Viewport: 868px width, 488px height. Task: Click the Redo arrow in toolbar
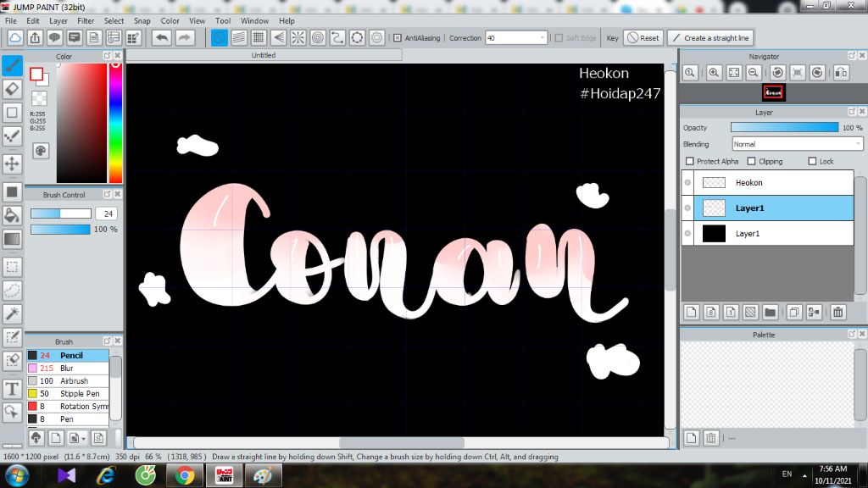point(184,37)
